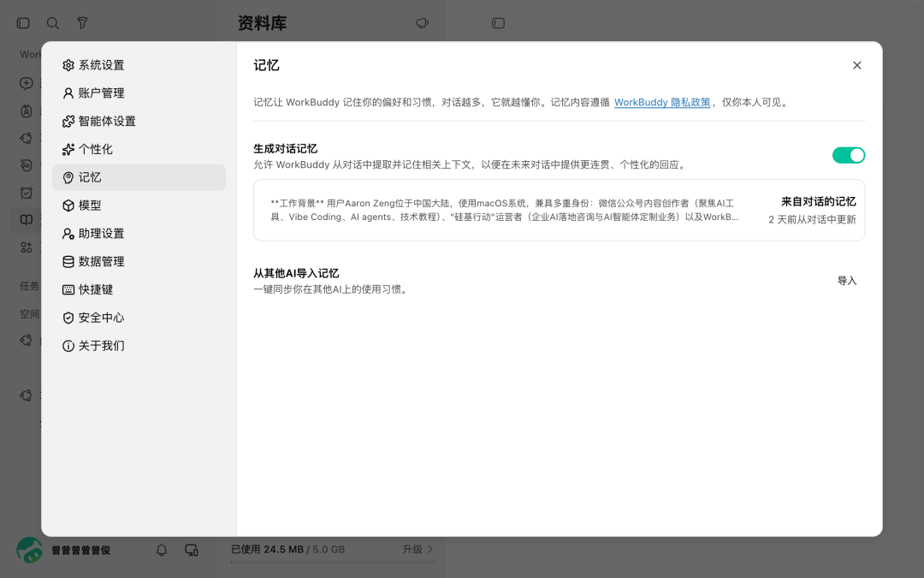Open 账户管理 settings section
The height and width of the screenshot is (578, 924).
139,93
